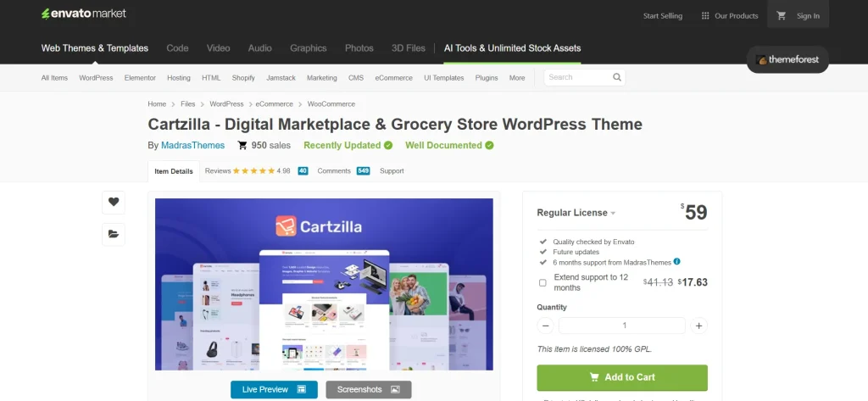The image size is (868, 401).
Task: Enable Extend support to 12 months checkbox
Action: (542, 282)
